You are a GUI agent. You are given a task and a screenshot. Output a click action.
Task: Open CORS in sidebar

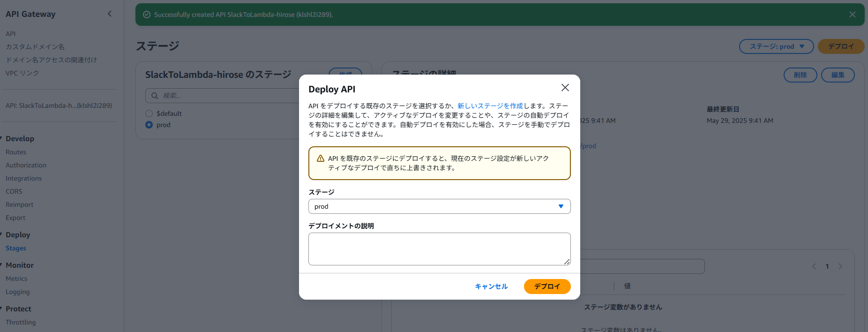(14, 191)
